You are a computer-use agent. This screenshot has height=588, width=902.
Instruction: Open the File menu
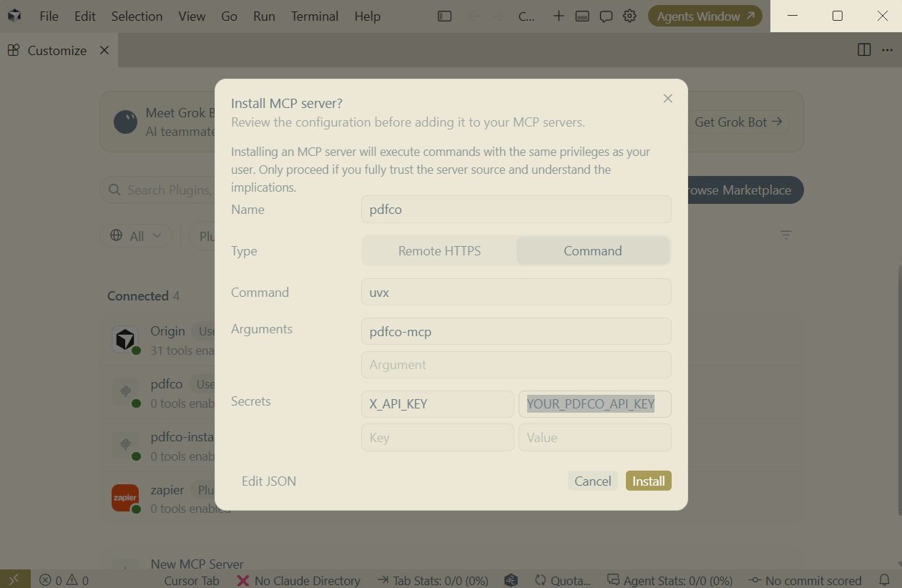(49, 16)
